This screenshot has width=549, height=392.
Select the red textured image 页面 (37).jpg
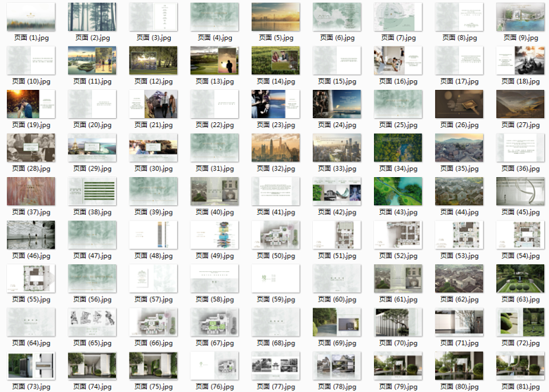point(30,192)
